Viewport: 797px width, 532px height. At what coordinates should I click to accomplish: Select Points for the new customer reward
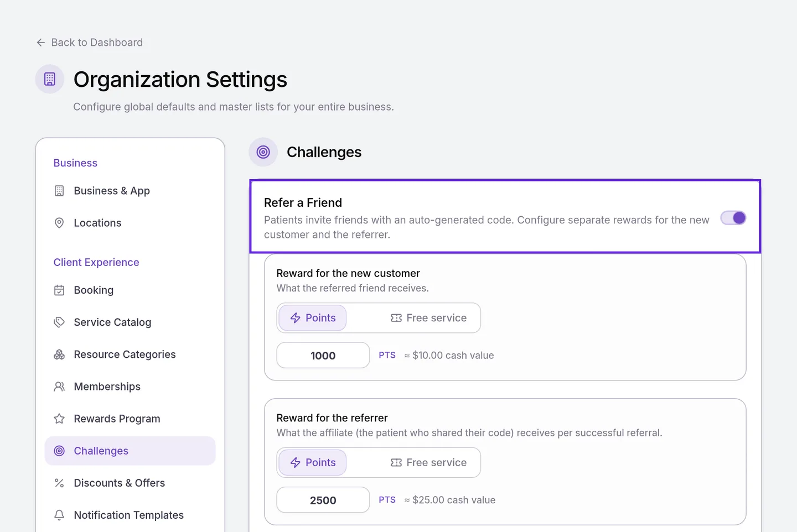313,318
